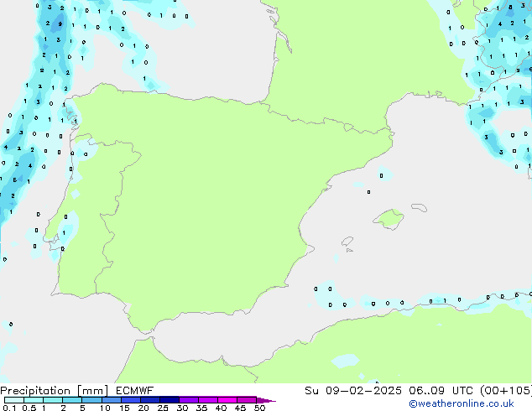532x411 pixels.
Task: Click the legend label '25'
Action: tap(163, 408)
